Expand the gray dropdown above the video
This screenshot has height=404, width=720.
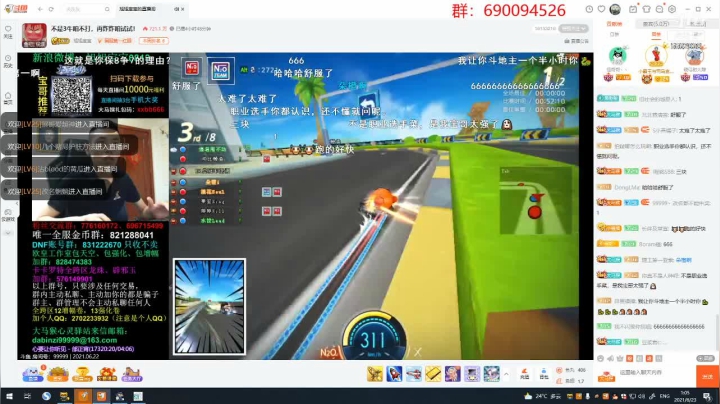574,28
